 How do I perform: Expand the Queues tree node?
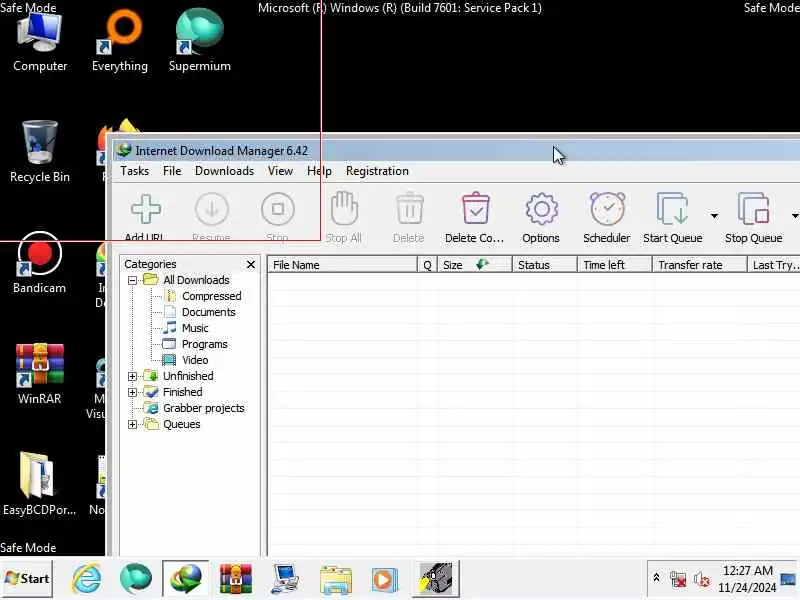click(x=132, y=424)
